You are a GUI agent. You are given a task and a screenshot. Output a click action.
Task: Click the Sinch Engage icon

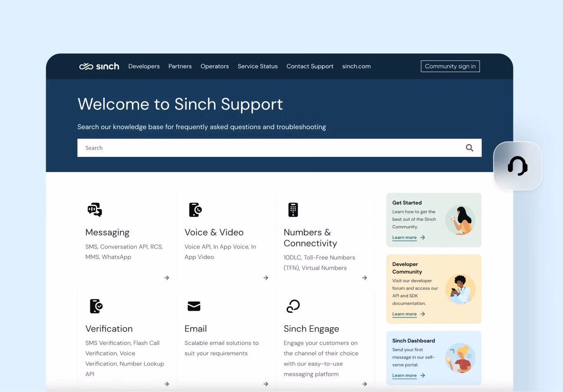[293, 306]
